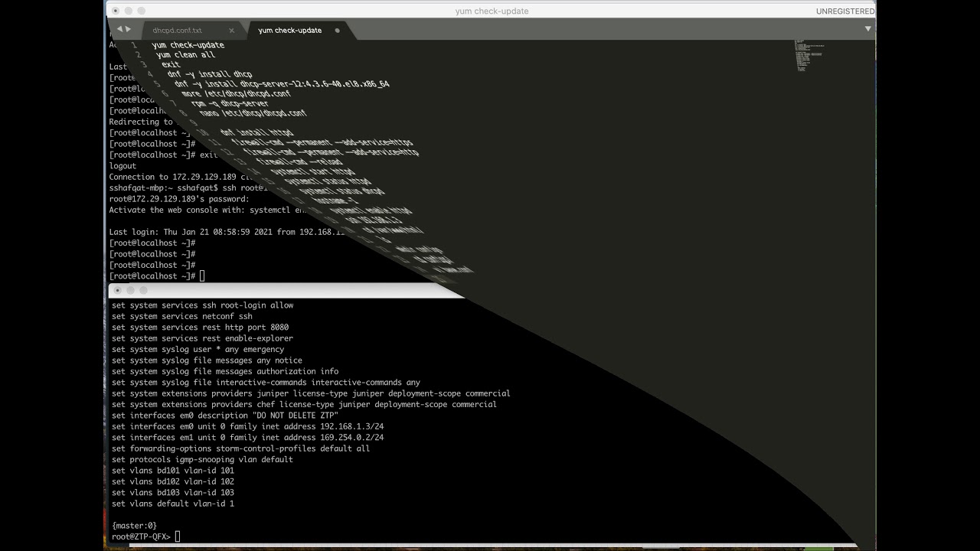Click the root@localhost prompt with block cursor
Image resolution: width=980 pixels, height=551 pixels.
click(x=157, y=276)
